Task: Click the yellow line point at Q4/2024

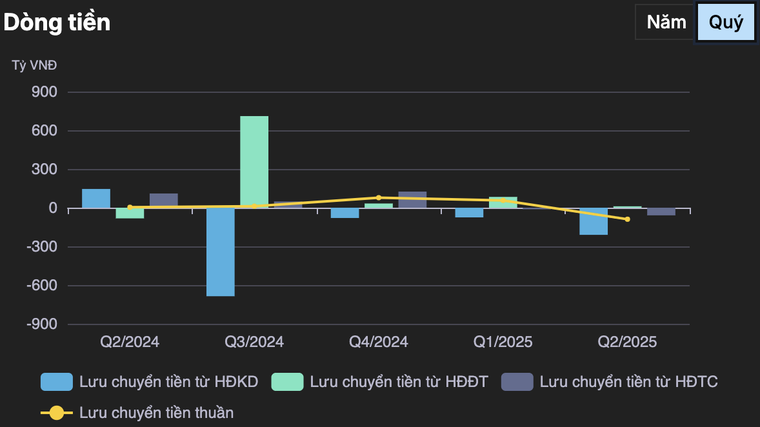Action: pos(378,198)
